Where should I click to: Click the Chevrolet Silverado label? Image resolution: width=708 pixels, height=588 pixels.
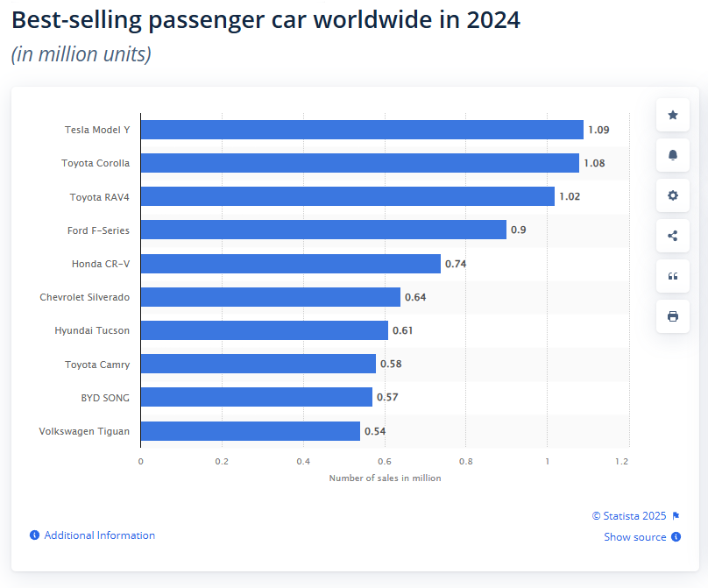pyautogui.click(x=84, y=297)
